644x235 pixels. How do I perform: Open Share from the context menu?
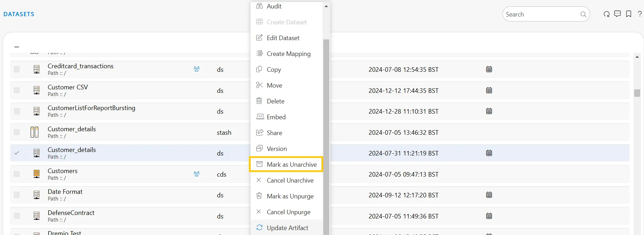pyautogui.click(x=287, y=133)
